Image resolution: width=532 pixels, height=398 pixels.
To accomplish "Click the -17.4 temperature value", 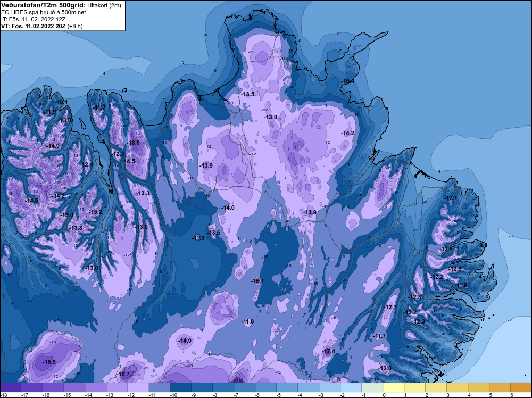I will [328, 351].
